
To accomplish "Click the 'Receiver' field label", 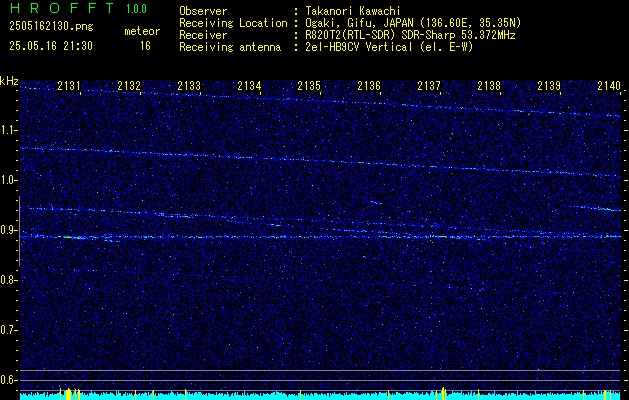I will [203, 35].
